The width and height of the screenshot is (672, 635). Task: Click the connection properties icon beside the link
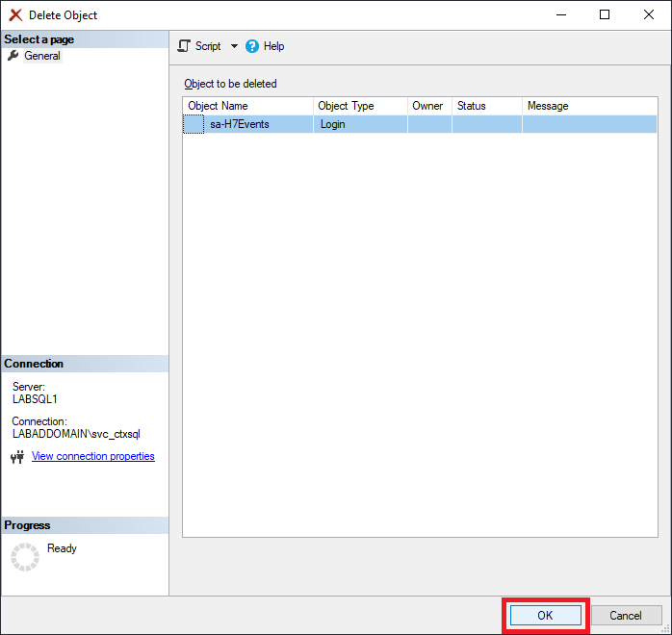16,457
